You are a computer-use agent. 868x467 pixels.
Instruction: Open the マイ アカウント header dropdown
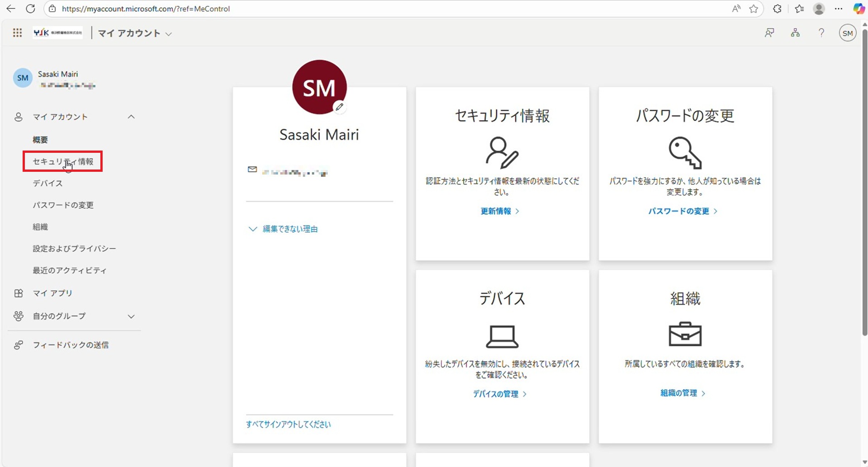(135, 33)
